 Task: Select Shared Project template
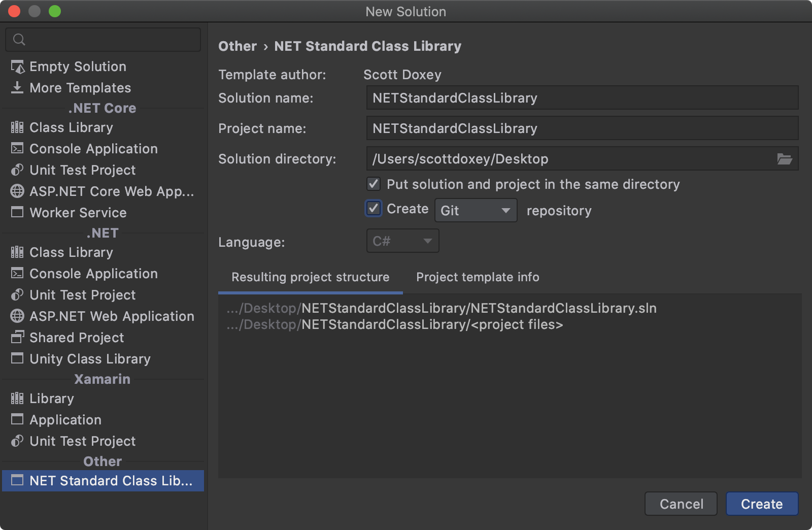[x=103, y=338]
